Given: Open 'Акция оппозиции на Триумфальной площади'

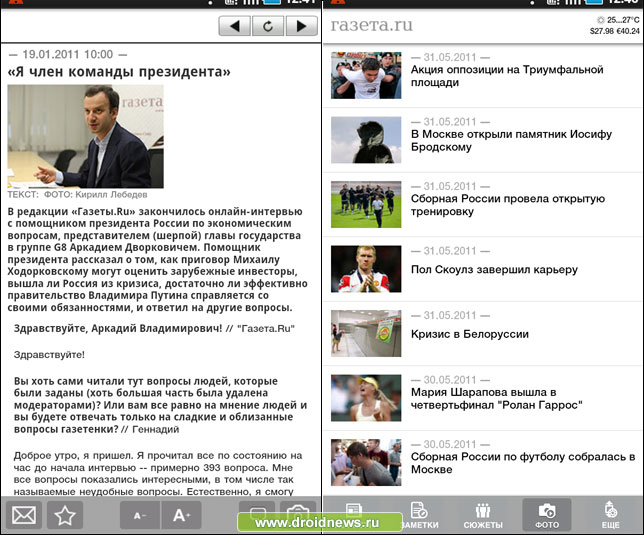Looking at the screenshot, I should (x=507, y=76).
